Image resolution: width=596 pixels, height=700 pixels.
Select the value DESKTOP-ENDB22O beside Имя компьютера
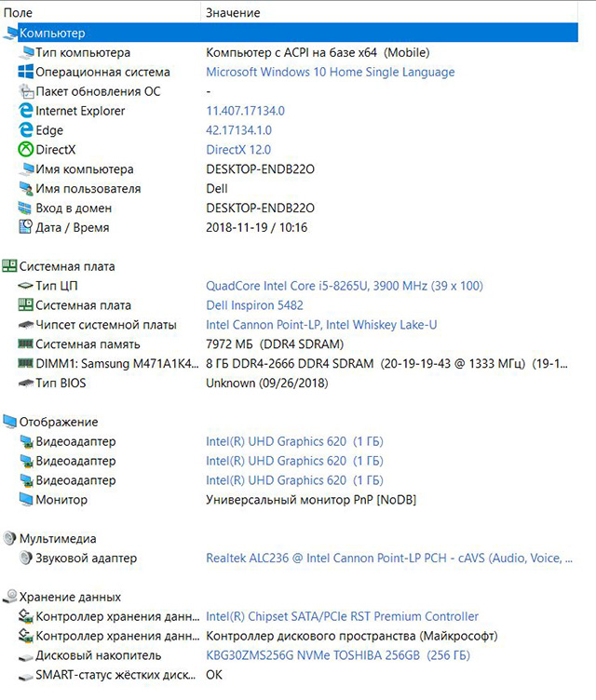click(260, 169)
